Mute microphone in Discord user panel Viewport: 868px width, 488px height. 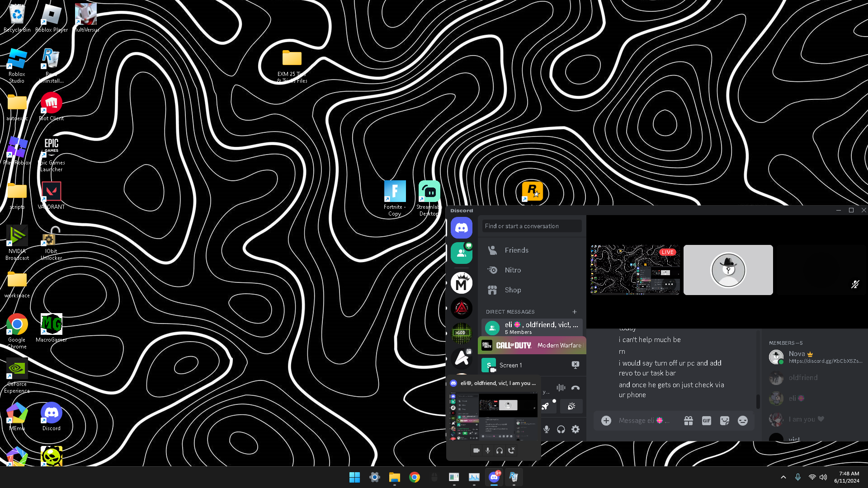click(x=547, y=429)
